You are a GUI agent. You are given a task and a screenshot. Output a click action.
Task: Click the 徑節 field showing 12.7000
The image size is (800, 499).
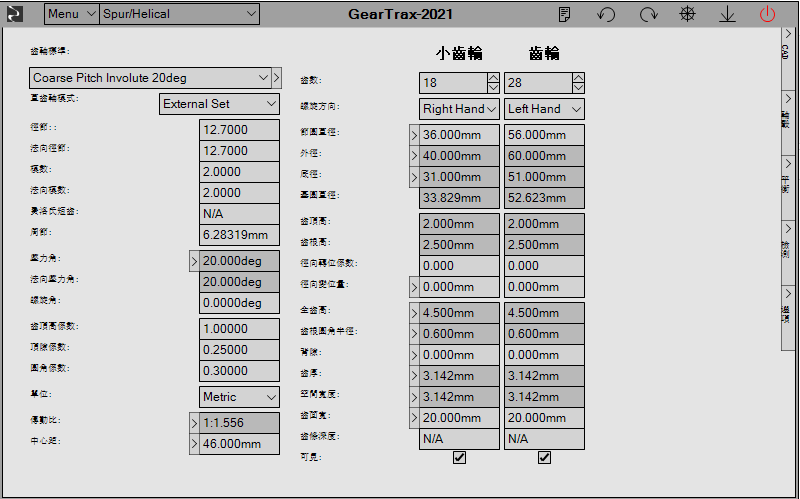(239, 130)
